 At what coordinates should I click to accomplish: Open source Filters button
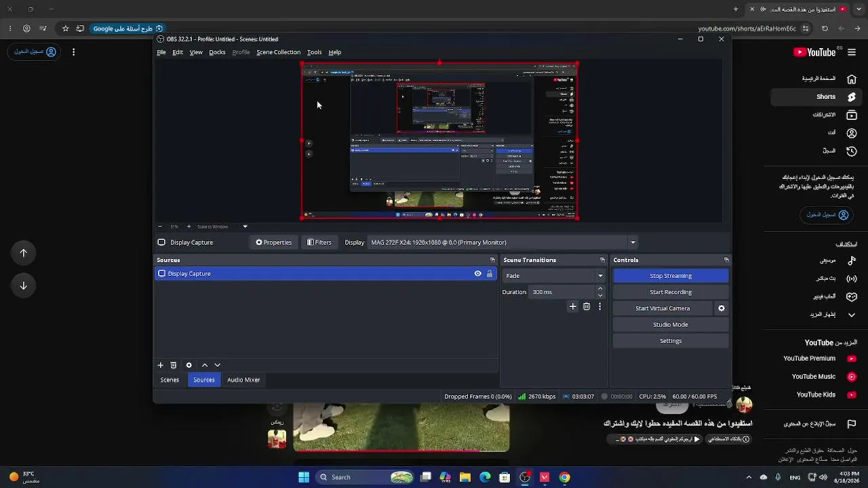pyautogui.click(x=319, y=243)
